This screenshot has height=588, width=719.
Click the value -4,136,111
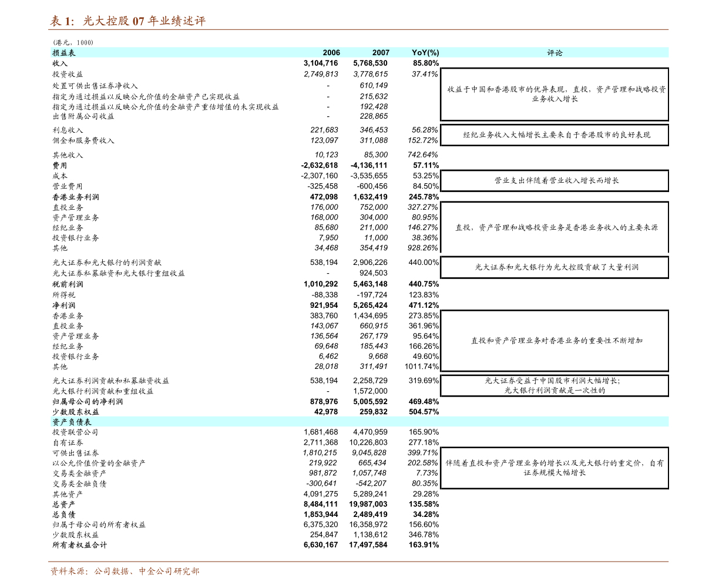pyautogui.click(x=369, y=166)
